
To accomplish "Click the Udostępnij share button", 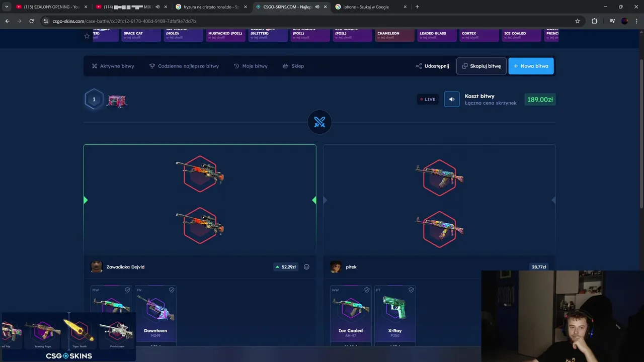I will coord(432,66).
